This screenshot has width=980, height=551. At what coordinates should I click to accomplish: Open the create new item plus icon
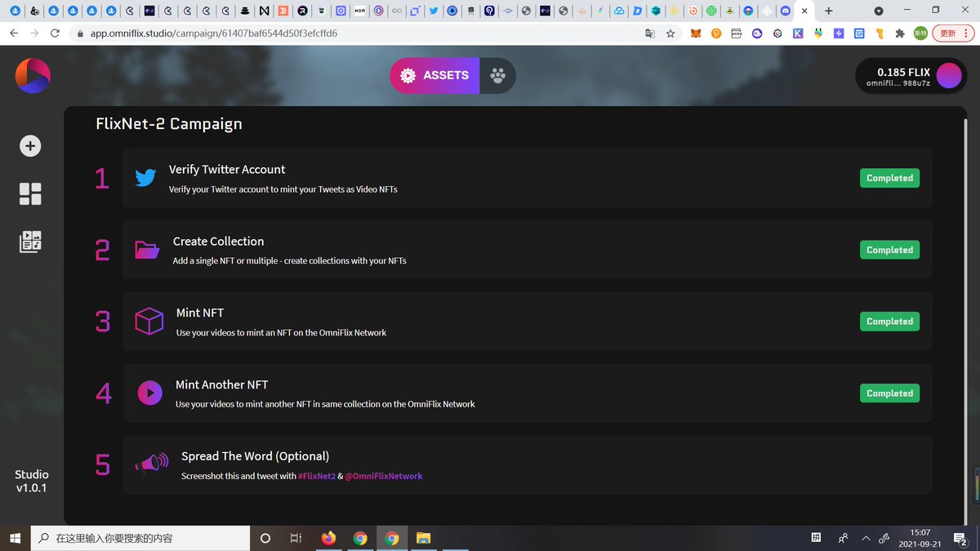coord(29,145)
